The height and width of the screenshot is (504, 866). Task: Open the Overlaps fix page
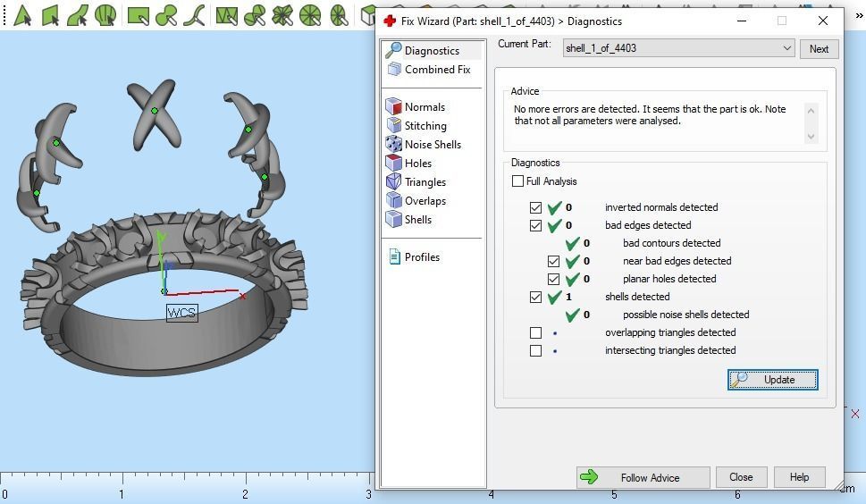pyautogui.click(x=425, y=200)
